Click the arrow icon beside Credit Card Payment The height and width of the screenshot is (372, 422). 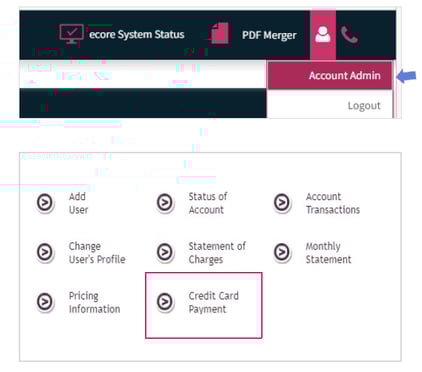point(165,302)
